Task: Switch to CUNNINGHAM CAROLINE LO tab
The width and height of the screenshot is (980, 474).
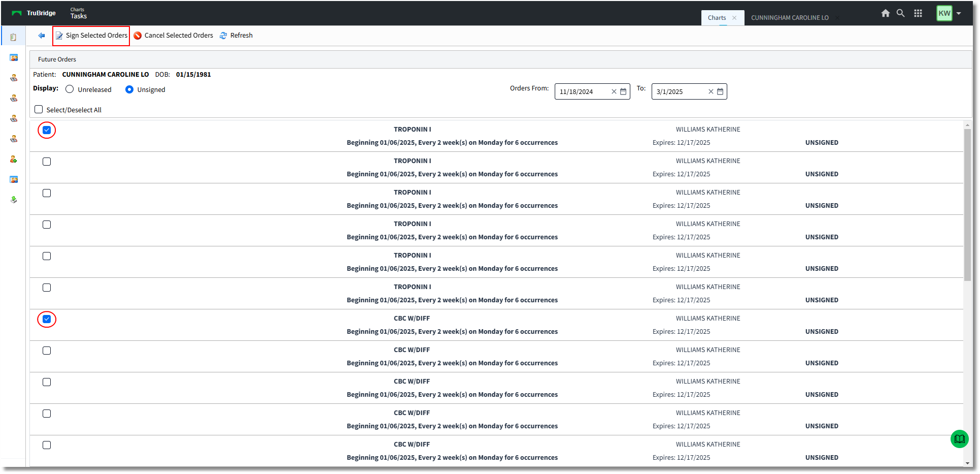Action: pos(790,18)
